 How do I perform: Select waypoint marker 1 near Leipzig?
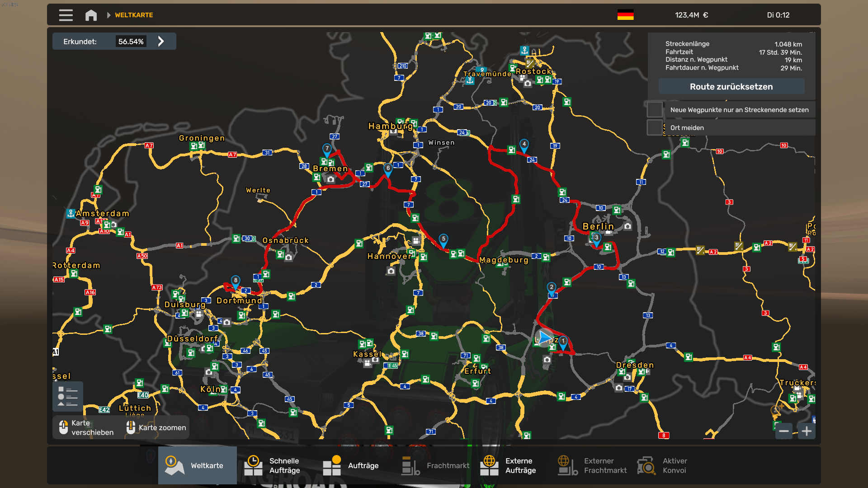[x=563, y=343]
